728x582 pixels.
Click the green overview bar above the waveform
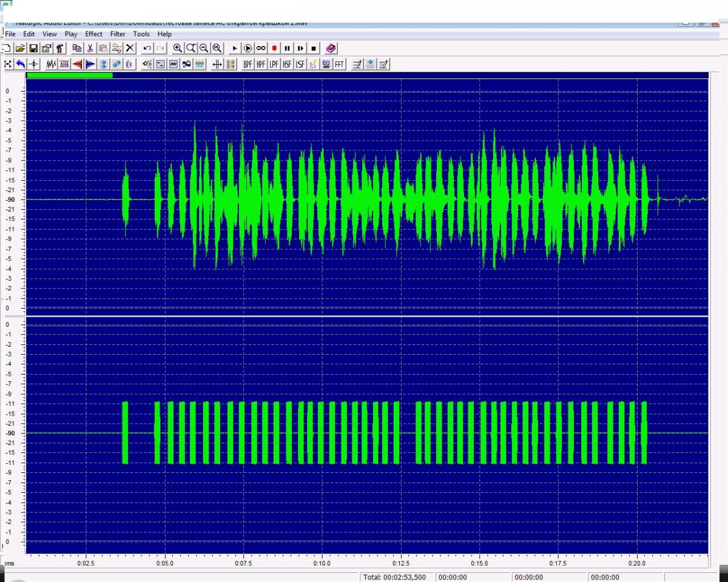click(x=70, y=75)
